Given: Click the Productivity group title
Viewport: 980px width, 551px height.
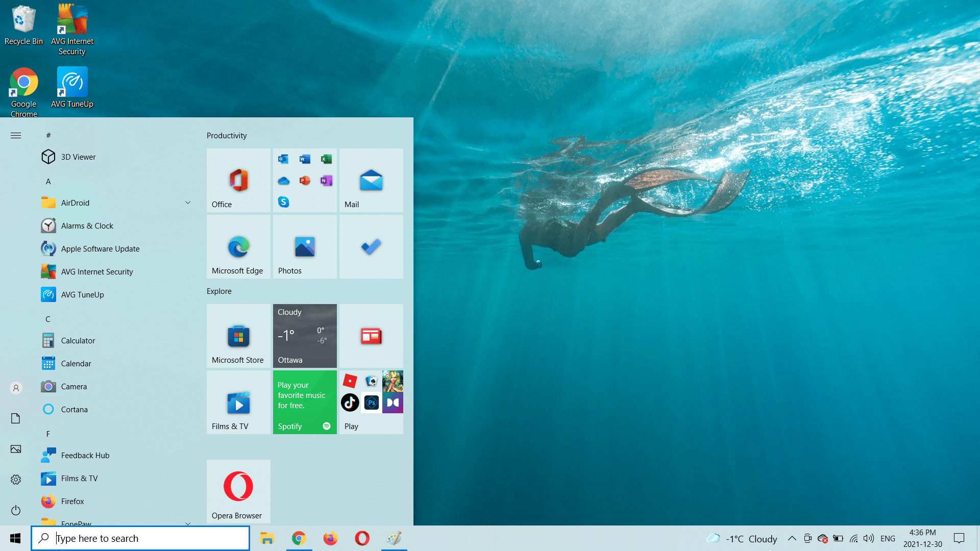Looking at the screenshot, I should click(x=227, y=135).
